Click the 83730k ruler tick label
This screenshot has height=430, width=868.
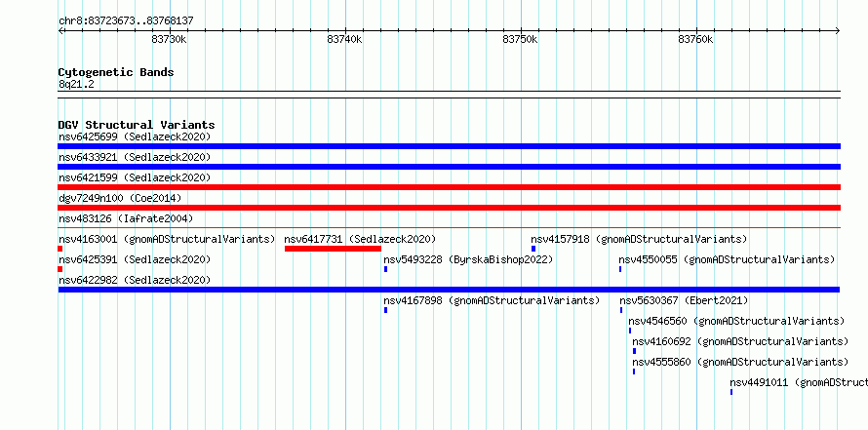pos(170,40)
